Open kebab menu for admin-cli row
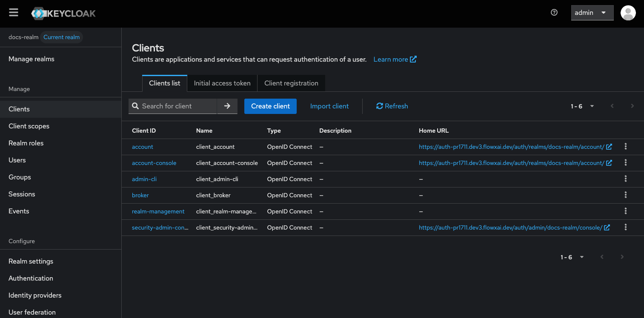The height and width of the screenshot is (318, 644). tap(625, 179)
